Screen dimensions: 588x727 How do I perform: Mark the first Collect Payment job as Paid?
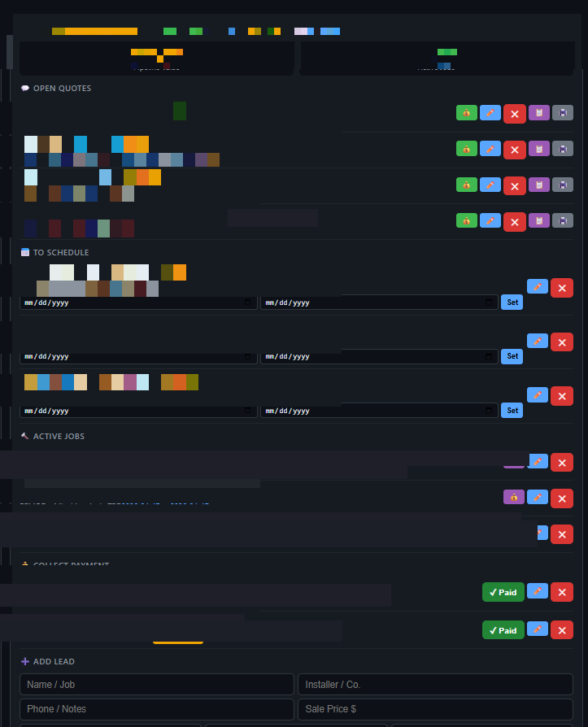(503, 592)
